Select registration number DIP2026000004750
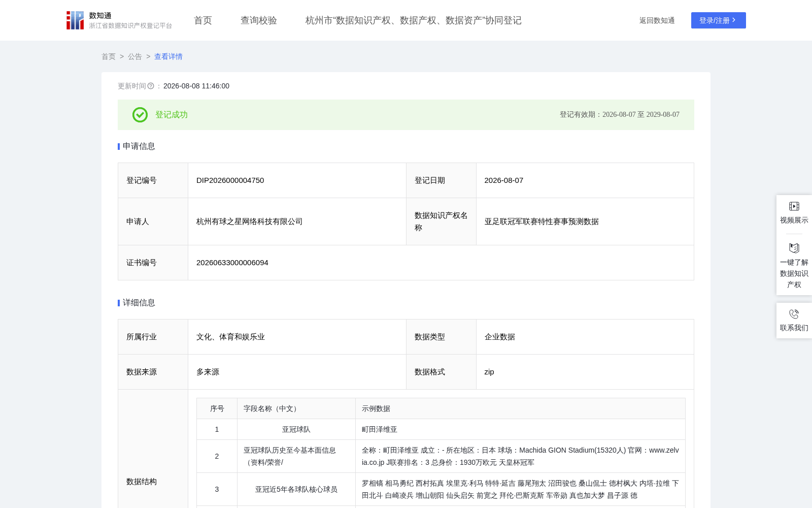This screenshot has height=508, width=812. pyautogui.click(x=230, y=180)
